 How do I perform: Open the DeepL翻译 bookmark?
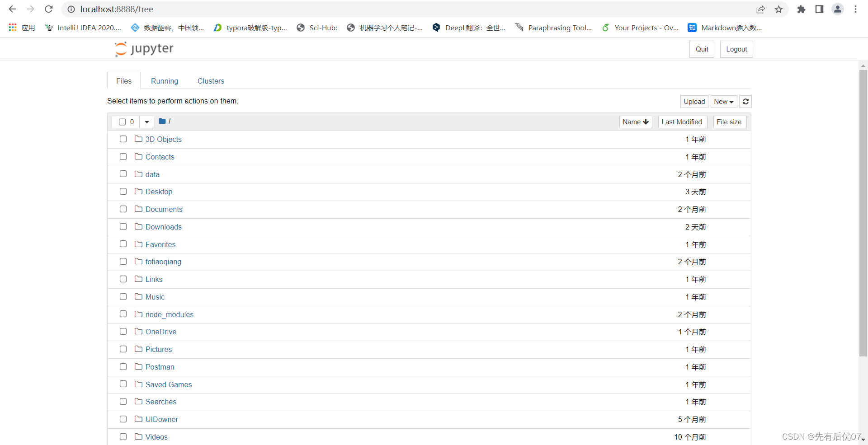point(469,28)
